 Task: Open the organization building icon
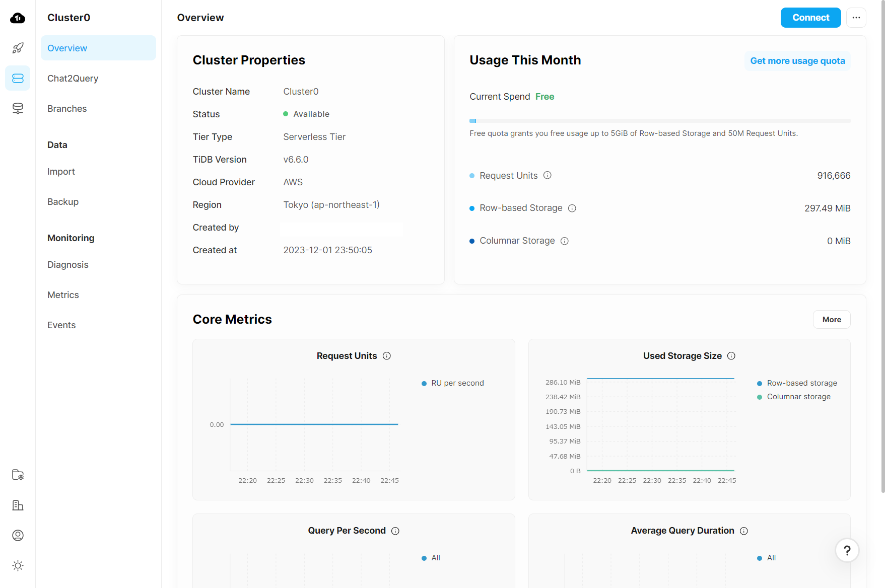[18, 505]
